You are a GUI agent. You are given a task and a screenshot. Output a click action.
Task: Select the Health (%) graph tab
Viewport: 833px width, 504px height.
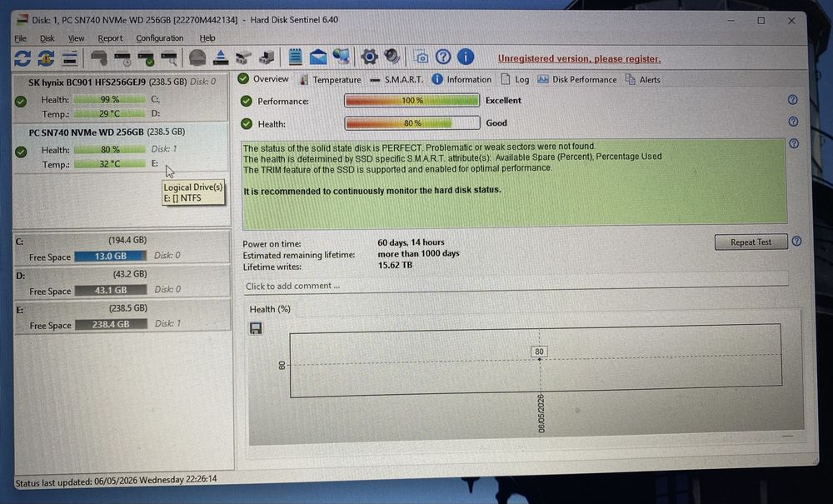[270, 309]
